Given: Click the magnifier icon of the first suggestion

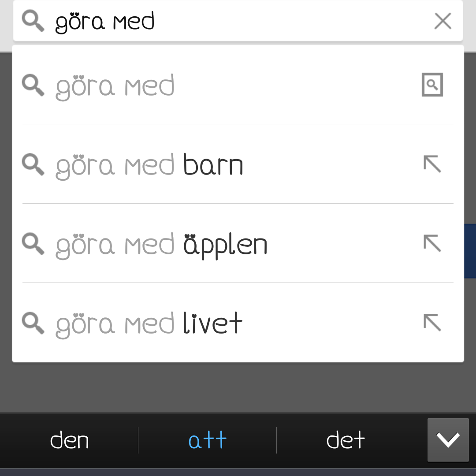Looking at the screenshot, I should (x=33, y=85).
